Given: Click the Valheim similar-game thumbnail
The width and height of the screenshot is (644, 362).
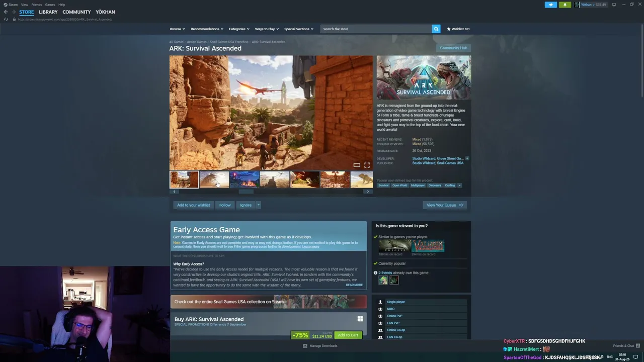Looking at the screenshot, I should (428, 246).
